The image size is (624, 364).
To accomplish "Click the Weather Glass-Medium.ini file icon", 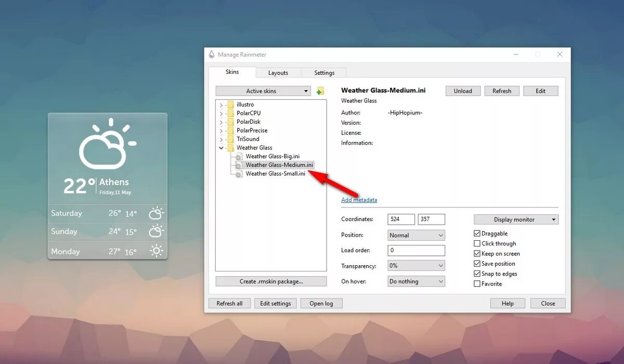I will click(239, 165).
